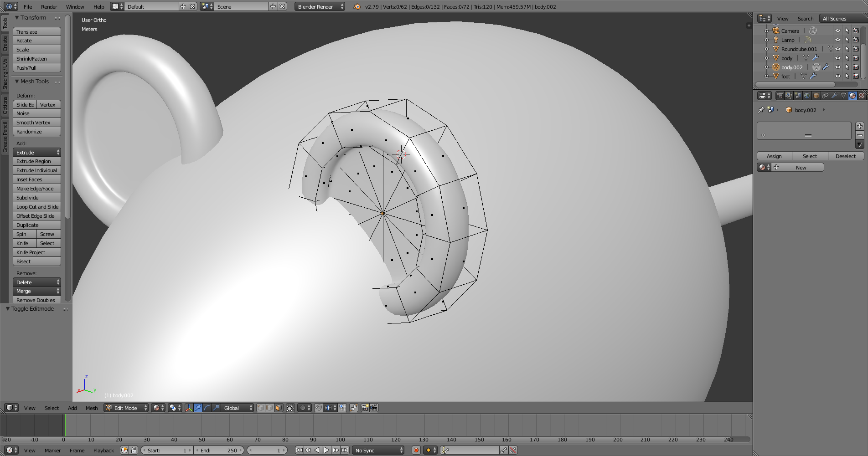Open the Render menu
The width and height of the screenshot is (868, 456).
tap(49, 7)
